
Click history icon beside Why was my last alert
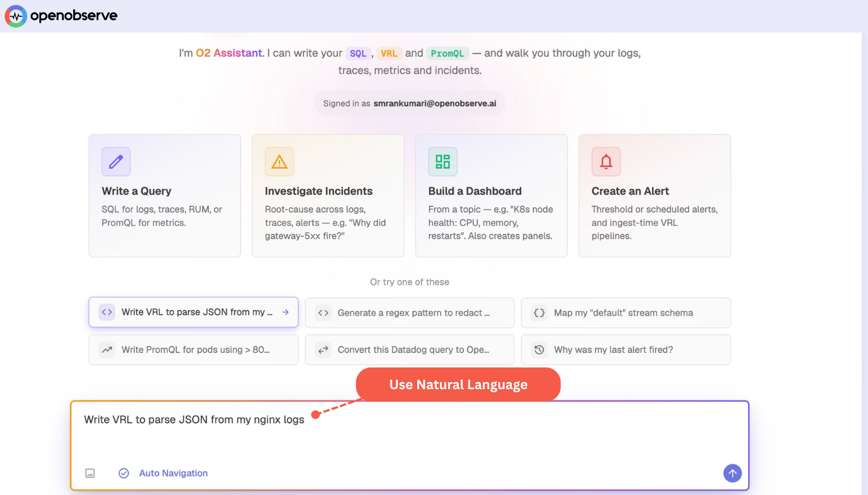(539, 350)
